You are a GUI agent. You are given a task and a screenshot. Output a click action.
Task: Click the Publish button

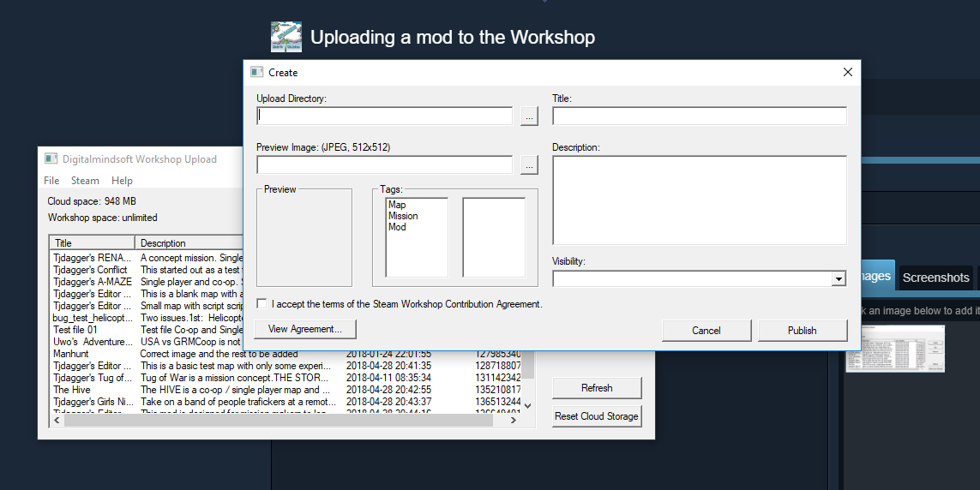click(802, 330)
